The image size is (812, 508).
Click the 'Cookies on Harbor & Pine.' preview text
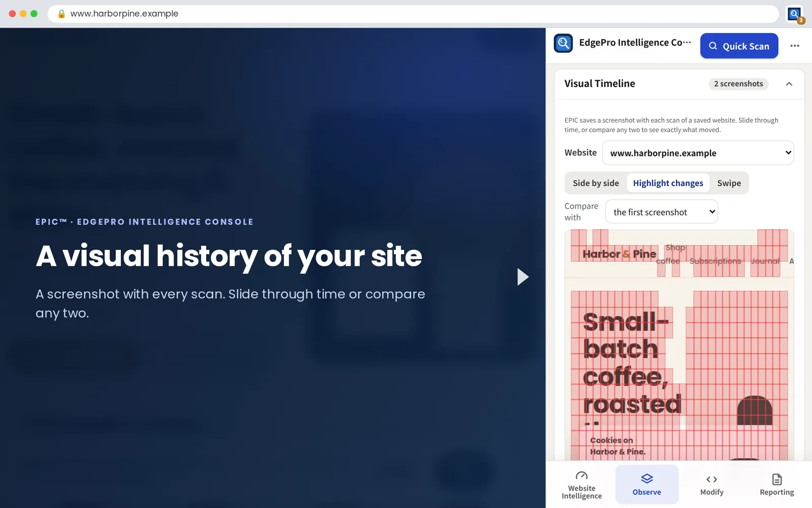click(x=618, y=446)
